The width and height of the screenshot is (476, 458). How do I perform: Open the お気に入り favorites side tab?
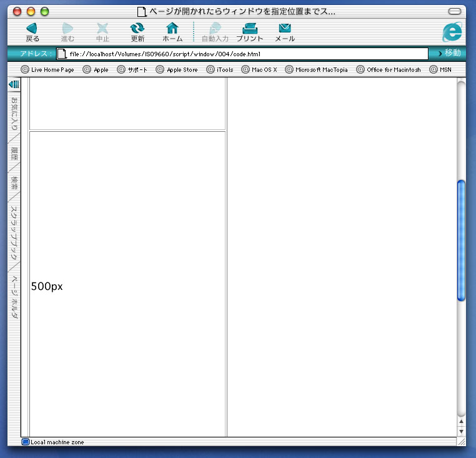point(14,114)
